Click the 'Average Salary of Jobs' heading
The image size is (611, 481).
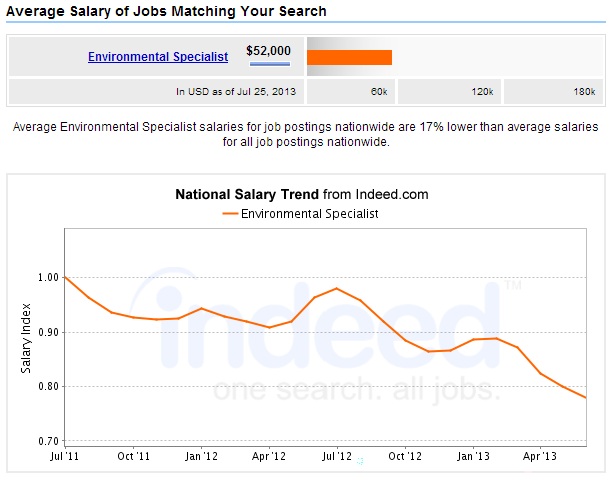pyautogui.click(x=166, y=11)
